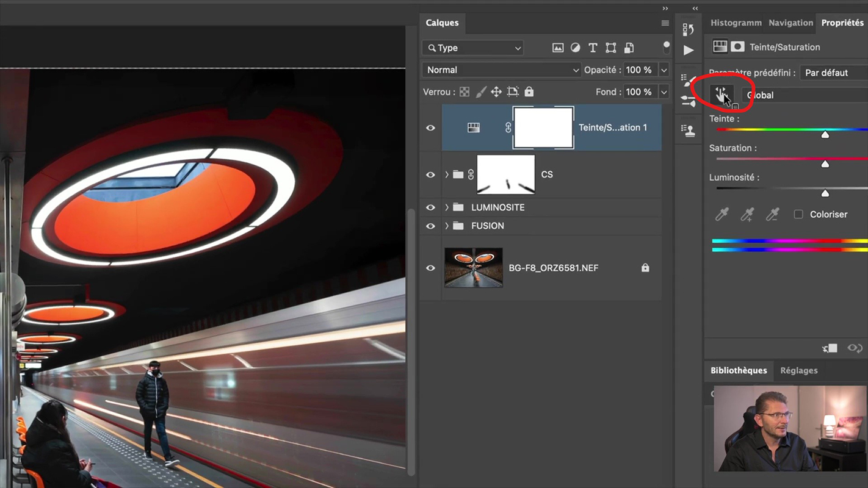
Task: Hide the LUMINOSITE group visibility
Action: tap(430, 207)
